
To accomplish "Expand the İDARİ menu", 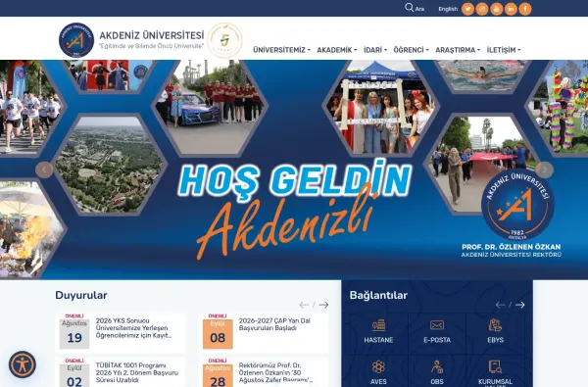I will coord(375,50).
